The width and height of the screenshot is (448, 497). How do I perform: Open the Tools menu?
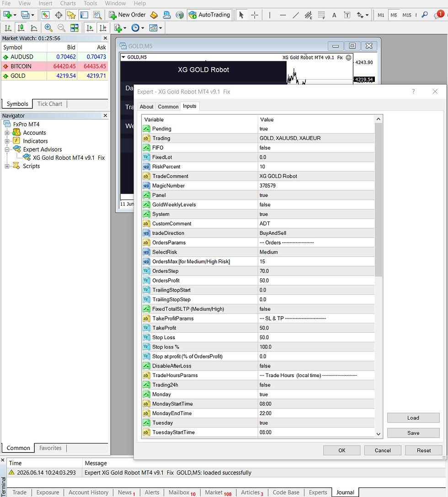(90, 4)
